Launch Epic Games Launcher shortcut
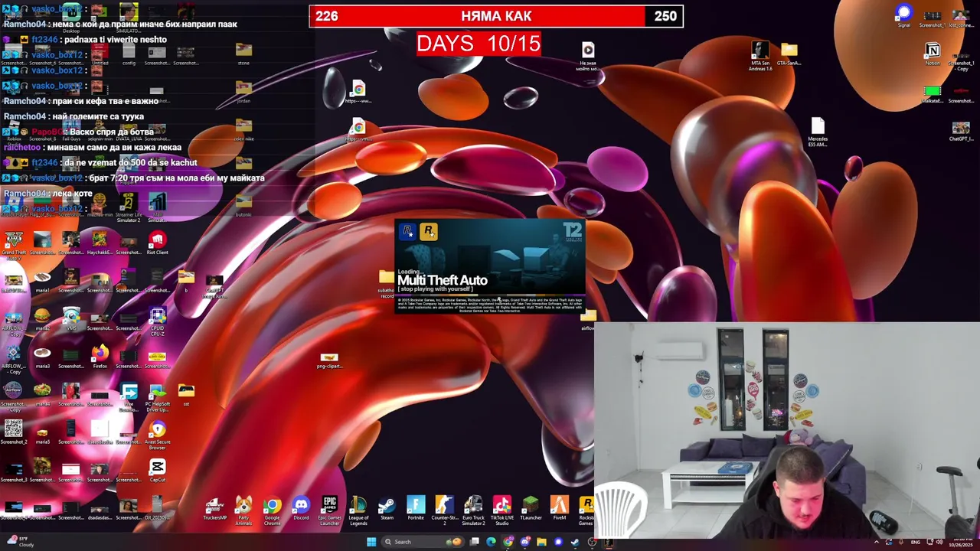 (329, 510)
